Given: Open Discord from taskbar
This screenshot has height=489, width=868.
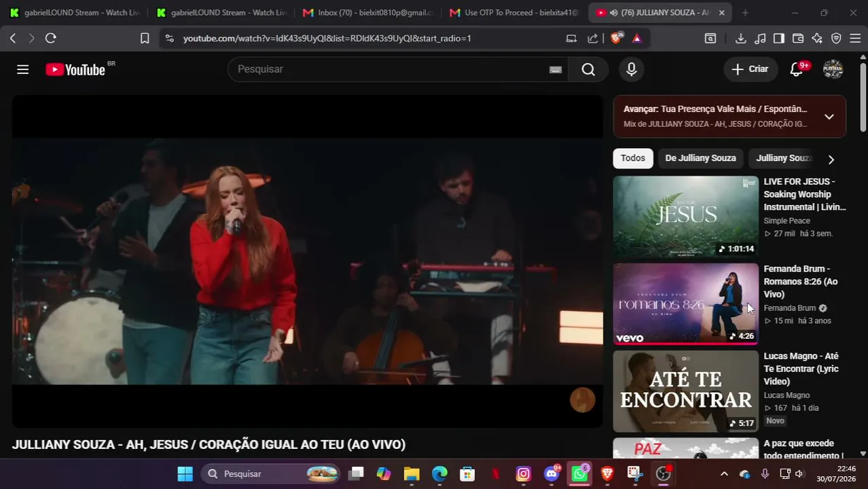Looking at the screenshot, I should coord(551,474).
